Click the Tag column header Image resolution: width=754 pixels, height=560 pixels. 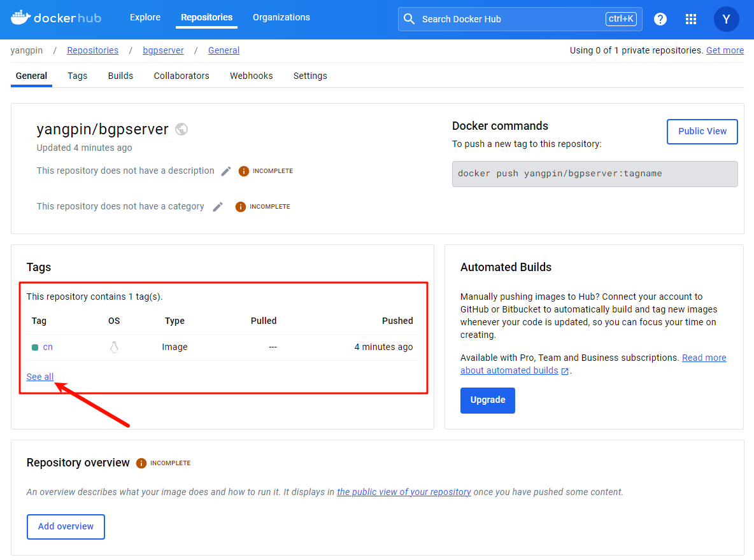[39, 321]
